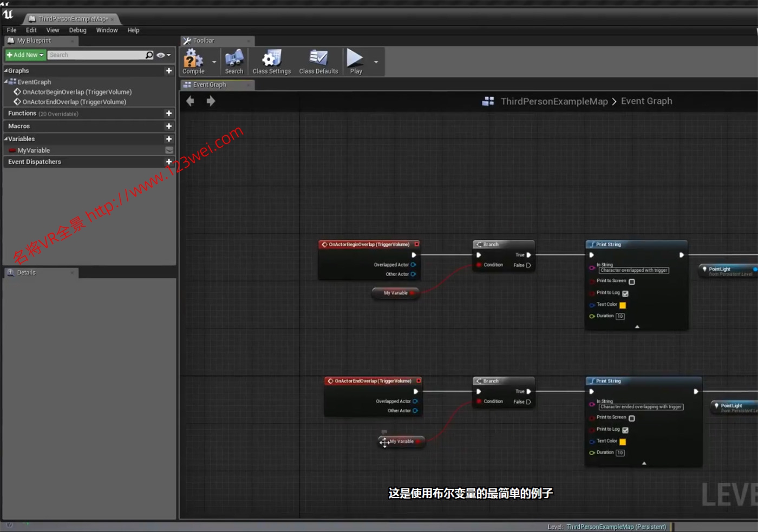Toggle Print to Screen in lower Print String

[632, 418]
